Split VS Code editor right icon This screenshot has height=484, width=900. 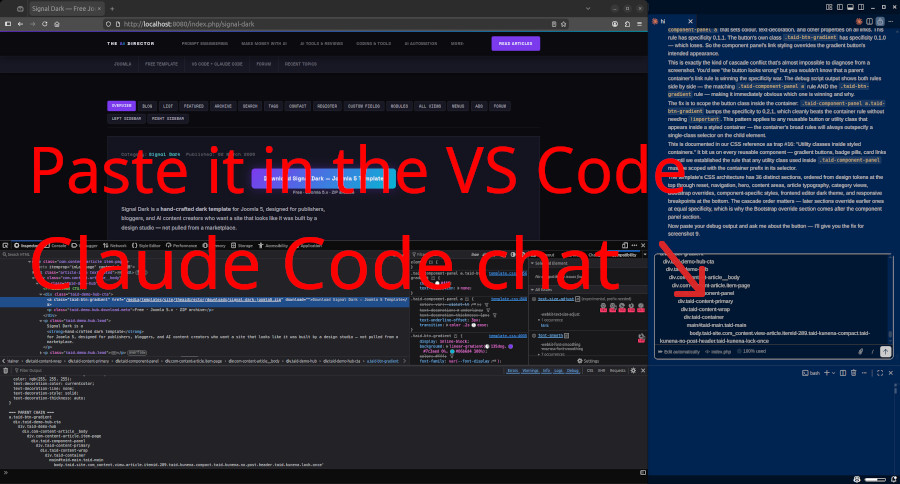pyautogui.click(x=870, y=21)
